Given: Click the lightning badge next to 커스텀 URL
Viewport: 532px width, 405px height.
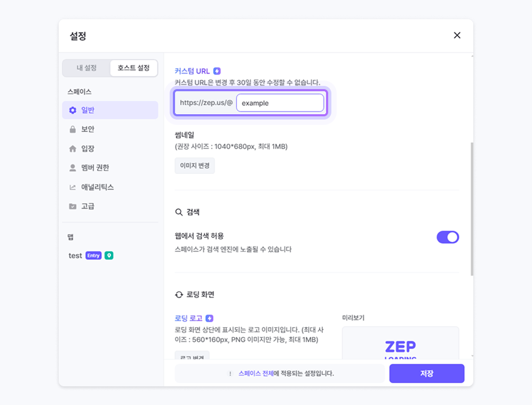Looking at the screenshot, I should [x=217, y=71].
